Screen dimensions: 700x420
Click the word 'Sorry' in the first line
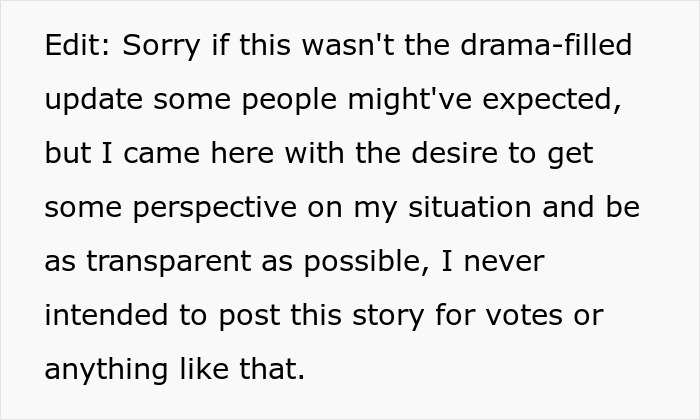coord(161,46)
